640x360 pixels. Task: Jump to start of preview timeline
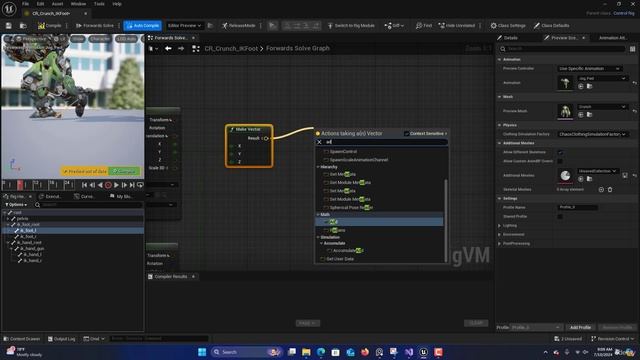(x=84, y=185)
